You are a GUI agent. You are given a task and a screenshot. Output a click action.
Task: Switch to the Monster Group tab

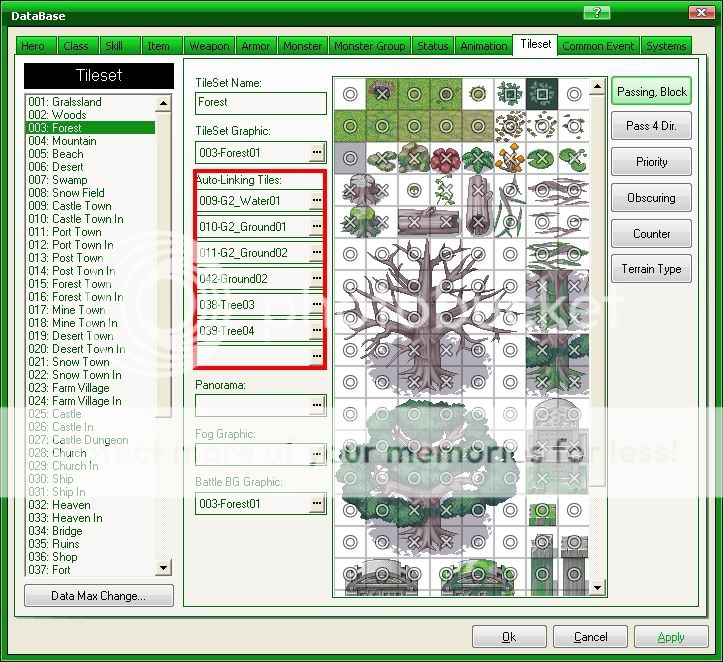[x=369, y=46]
